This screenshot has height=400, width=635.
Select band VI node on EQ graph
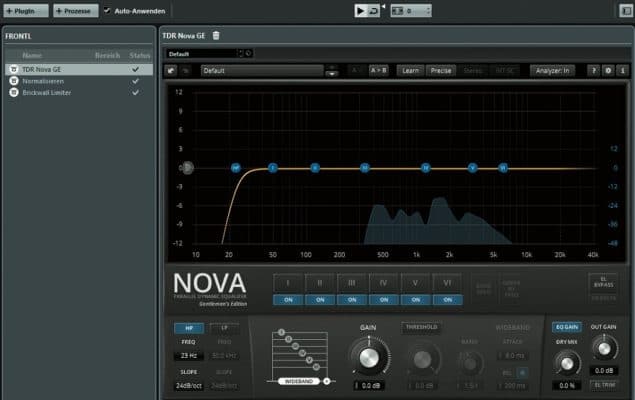point(503,168)
